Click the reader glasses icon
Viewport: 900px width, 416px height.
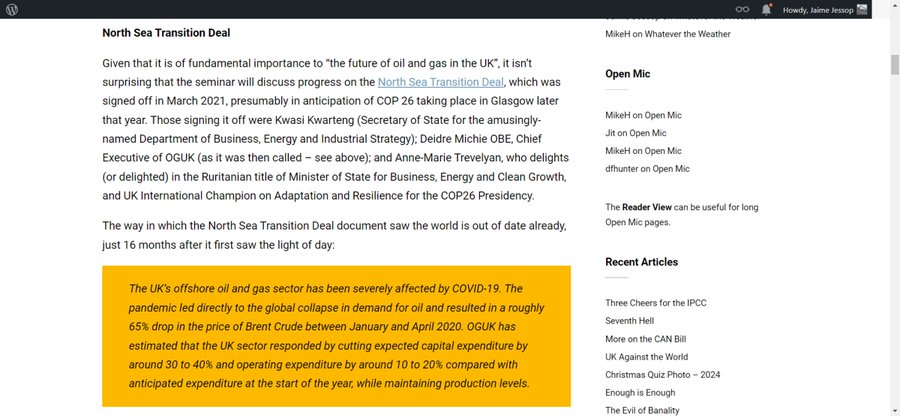click(x=743, y=9)
